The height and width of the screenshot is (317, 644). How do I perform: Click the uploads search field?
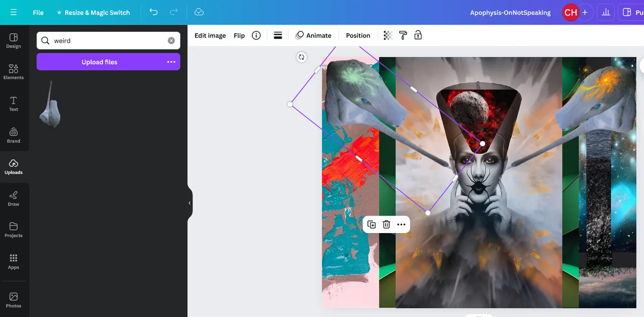[x=108, y=41]
